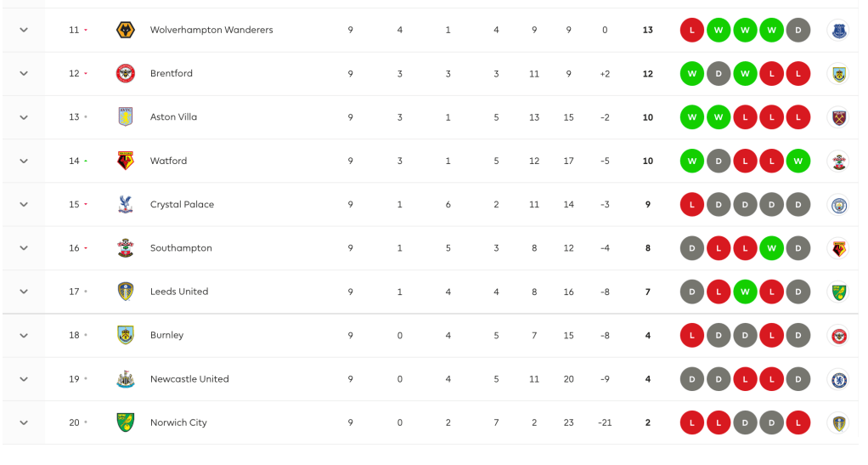Click the Burnley club crest
Viewport: 868px width, 465px height.
tap(126, 336)
